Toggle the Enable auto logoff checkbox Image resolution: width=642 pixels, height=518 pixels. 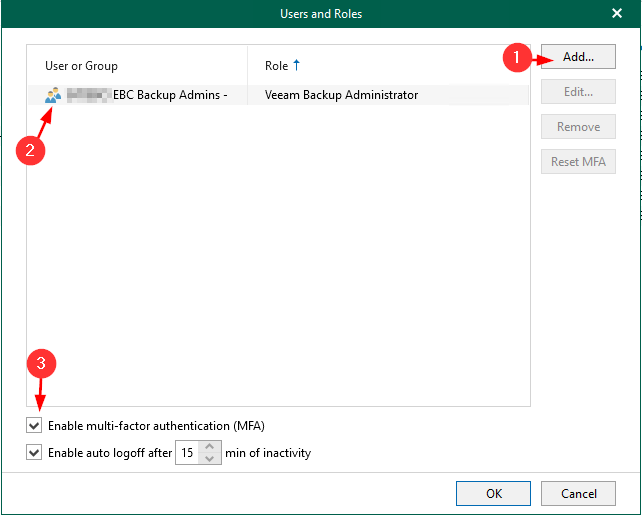point(35,453)
